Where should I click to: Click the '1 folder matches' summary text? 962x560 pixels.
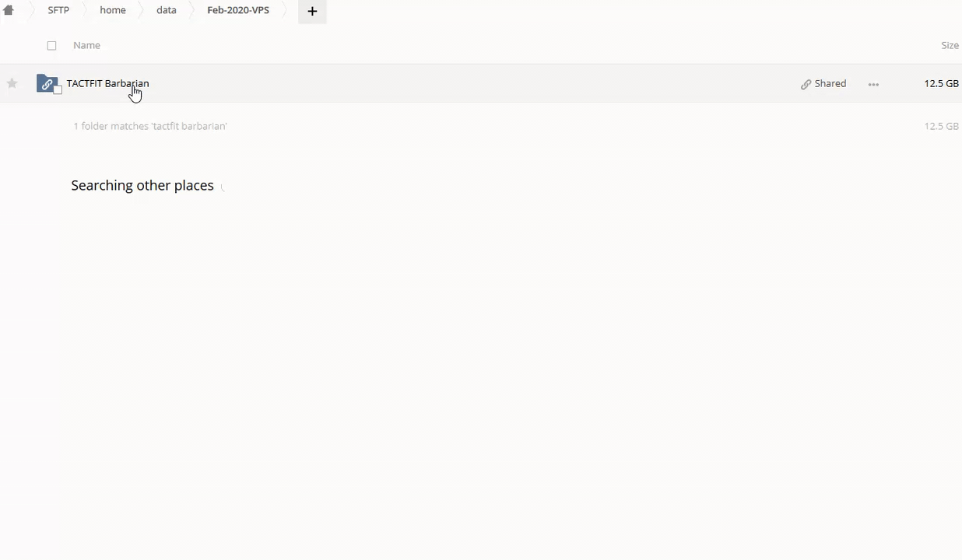[x=150, y=126]
